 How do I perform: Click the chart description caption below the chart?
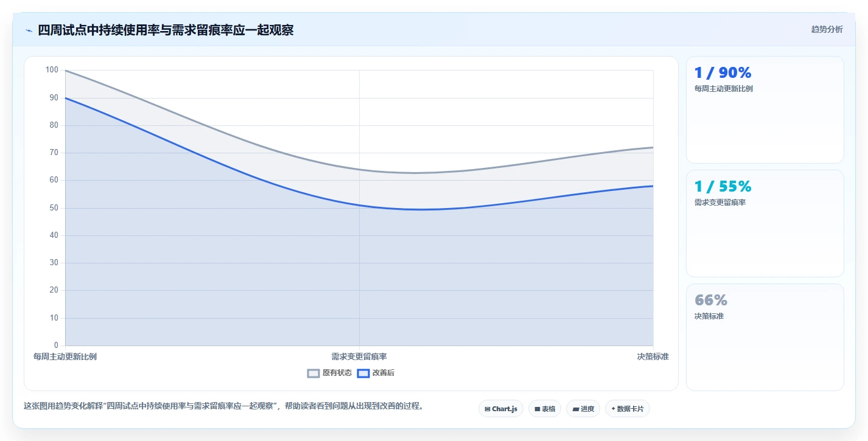coord(223,406)
